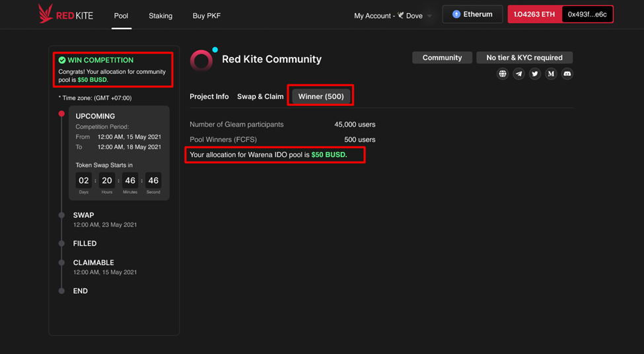This screenshot has height=354, width=644.
Task: Select the SWAP timeline step
Action: [83, 215]
